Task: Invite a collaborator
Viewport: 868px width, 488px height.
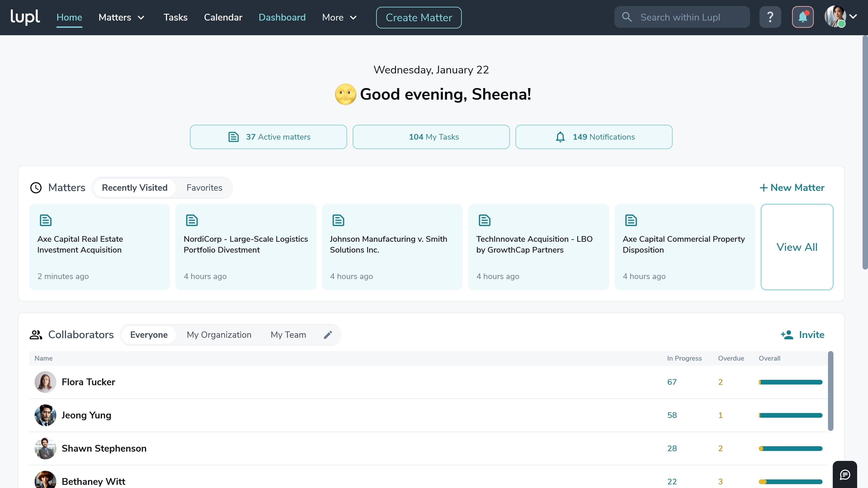Action: [802, 335]
